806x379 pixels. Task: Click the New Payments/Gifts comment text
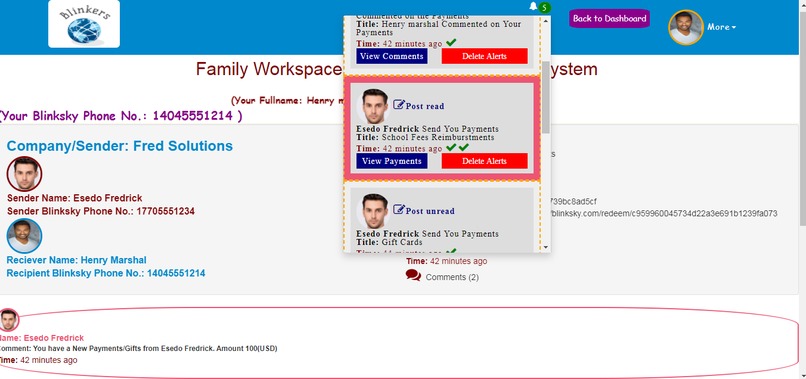pyautogui.click(x=138, y=348)
